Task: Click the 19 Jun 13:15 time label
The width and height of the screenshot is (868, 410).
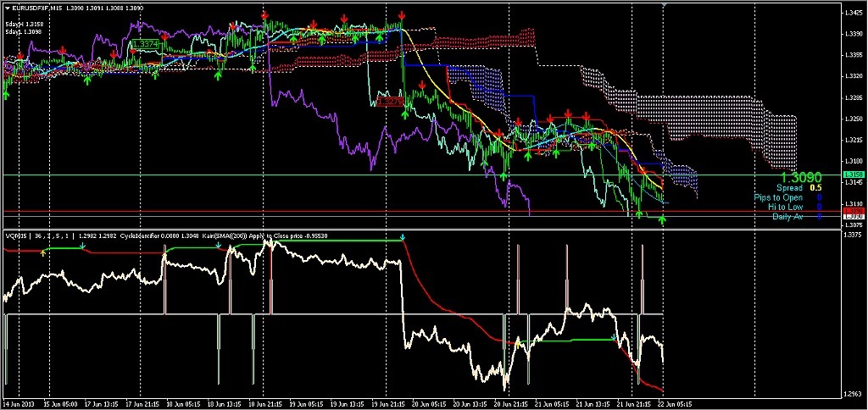Action: click(347, 404)
